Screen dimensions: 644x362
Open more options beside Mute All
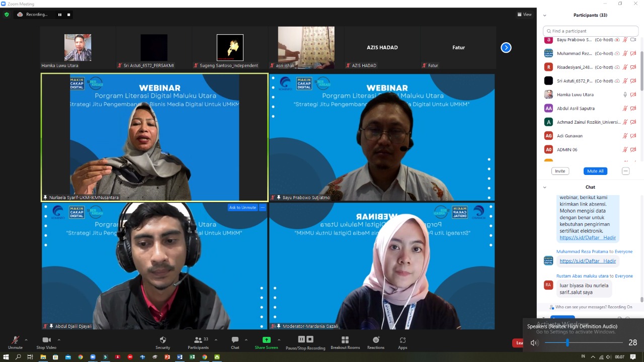click(x=625, y=171)
